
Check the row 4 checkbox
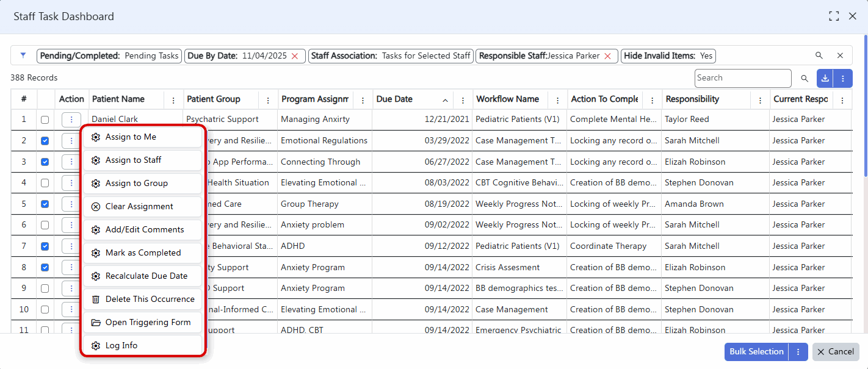[45, 183]
